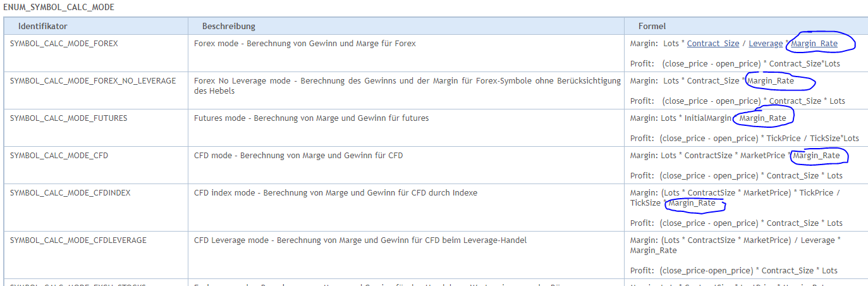Click the SYMBOL_CALC_MODE_CFDLEVERAGE identifier text
This screenshot has height=286, width=868.
click(x=78, y=240)
